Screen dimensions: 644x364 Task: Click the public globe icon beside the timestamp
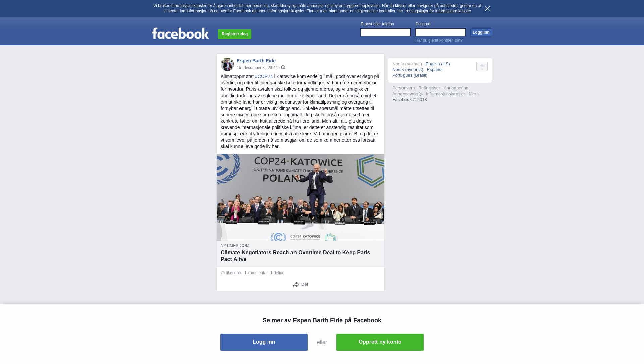pyautogui.click(x=283, y=68)
